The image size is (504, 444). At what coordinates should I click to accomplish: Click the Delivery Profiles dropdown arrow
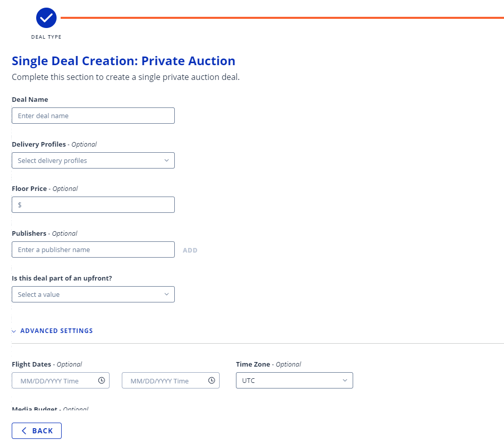pos(167,160)
